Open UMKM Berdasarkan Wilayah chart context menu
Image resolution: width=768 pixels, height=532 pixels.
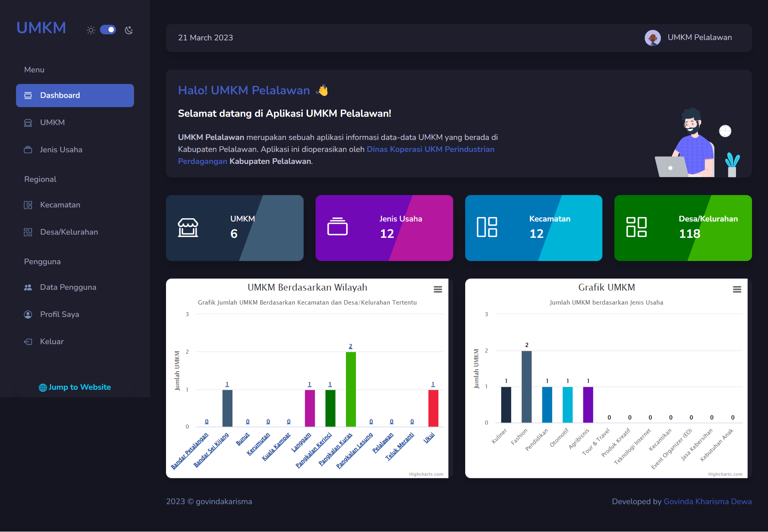point(438,289)
